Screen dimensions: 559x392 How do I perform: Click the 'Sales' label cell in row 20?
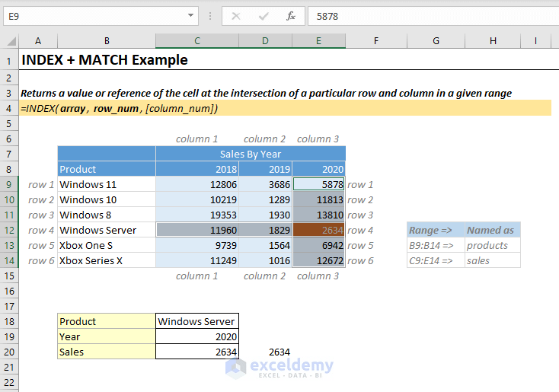pyautogui.click(x=107, y=352)
